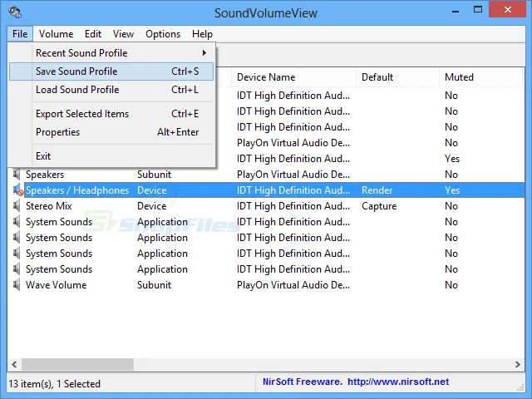Select the Speakers / Headphones row
The image size is (532, 399).
click(266, 190)
